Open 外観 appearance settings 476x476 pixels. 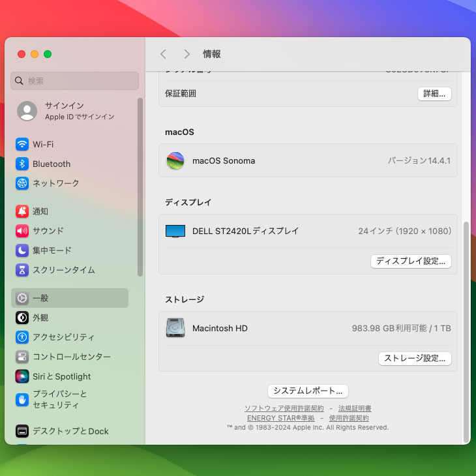[40, 318]
